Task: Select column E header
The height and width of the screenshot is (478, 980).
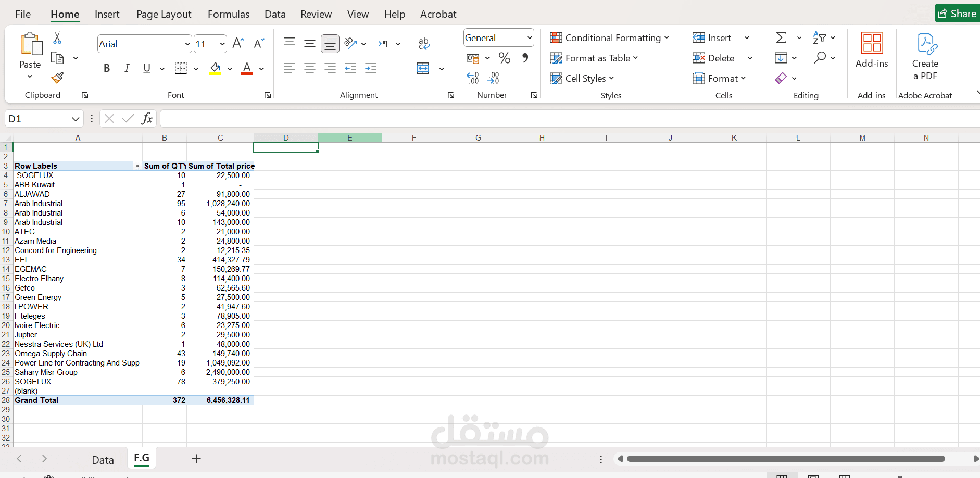Action: (350, 137)
